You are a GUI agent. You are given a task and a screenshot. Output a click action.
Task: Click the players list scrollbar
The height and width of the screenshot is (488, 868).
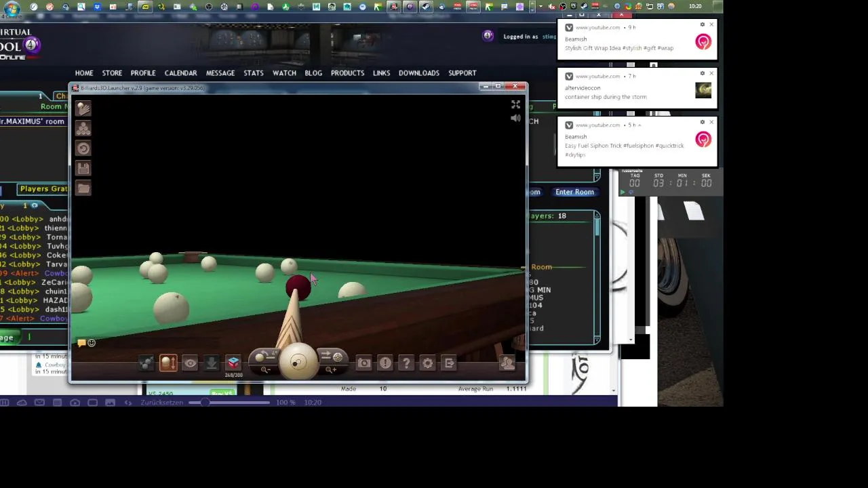point(597,278)
